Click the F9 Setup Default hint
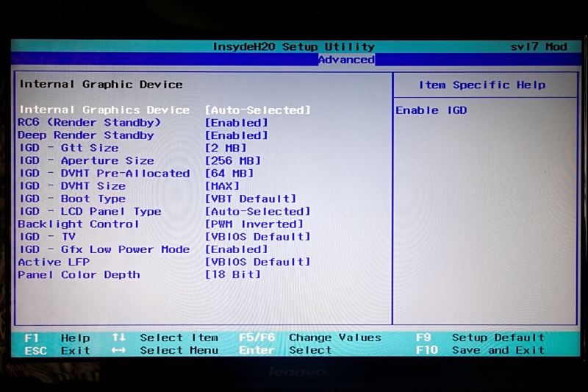 pyautogui.click(x=480, y=338)
